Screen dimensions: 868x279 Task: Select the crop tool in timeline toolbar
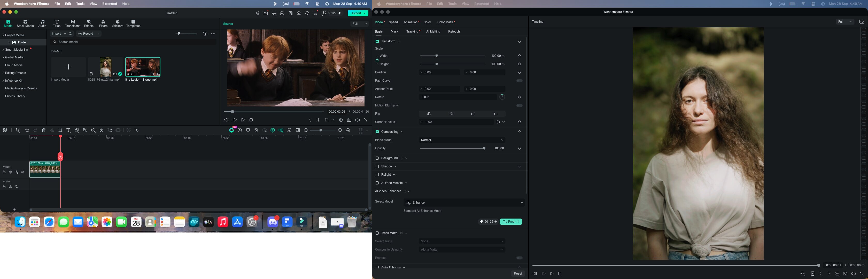(60, 130)
